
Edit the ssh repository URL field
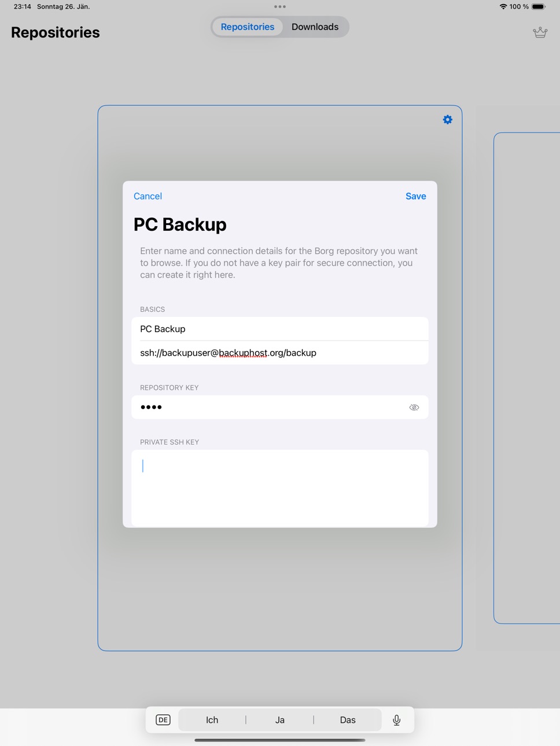(280, 353)
